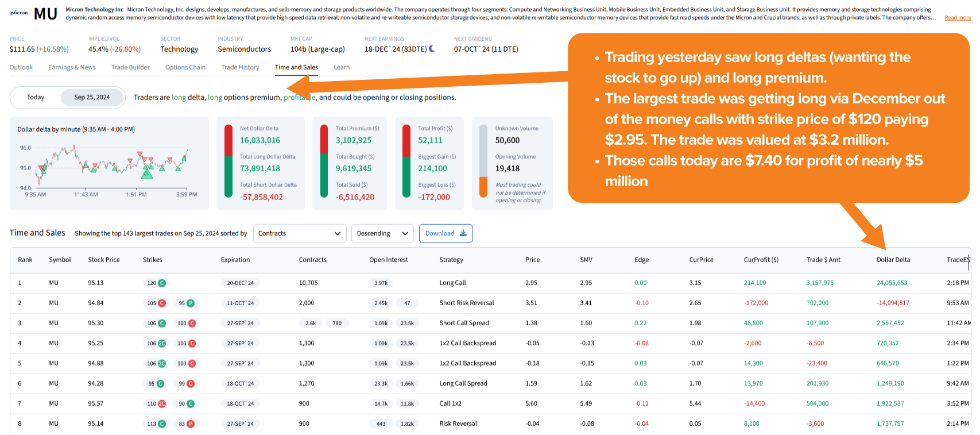Click the 24,055,653 dollar delta value

(x=892, y=283)
